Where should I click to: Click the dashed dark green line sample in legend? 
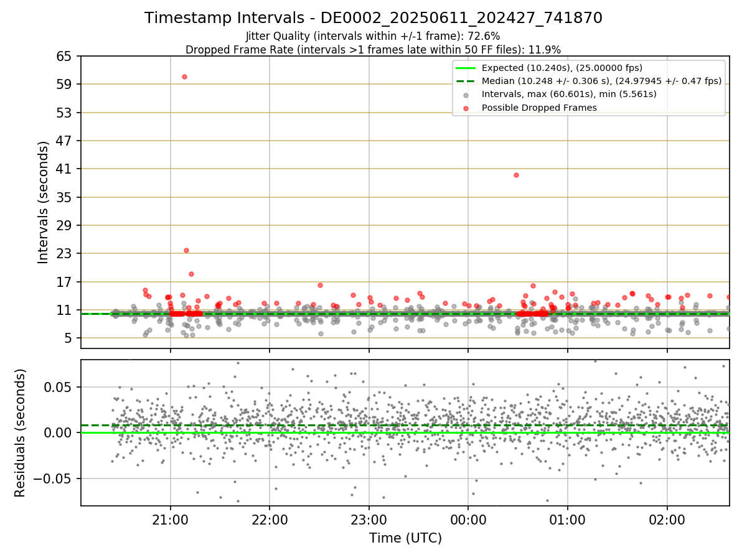point(466,81)
